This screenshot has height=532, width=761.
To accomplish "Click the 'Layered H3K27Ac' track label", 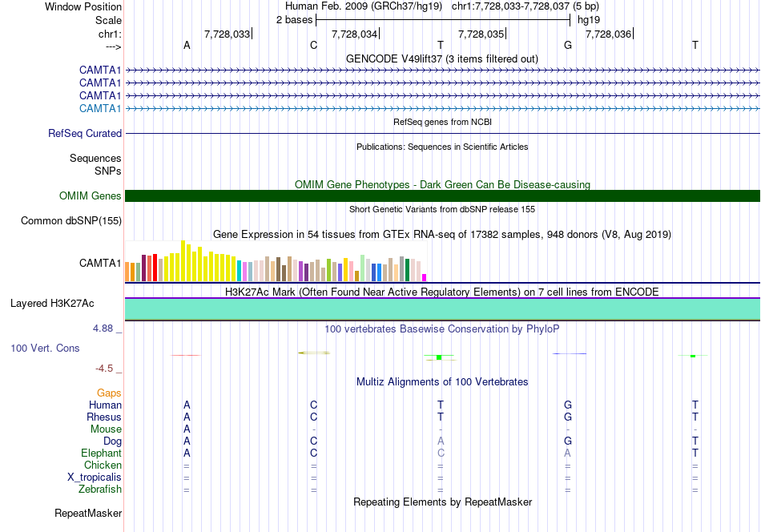I will [52, 304].
